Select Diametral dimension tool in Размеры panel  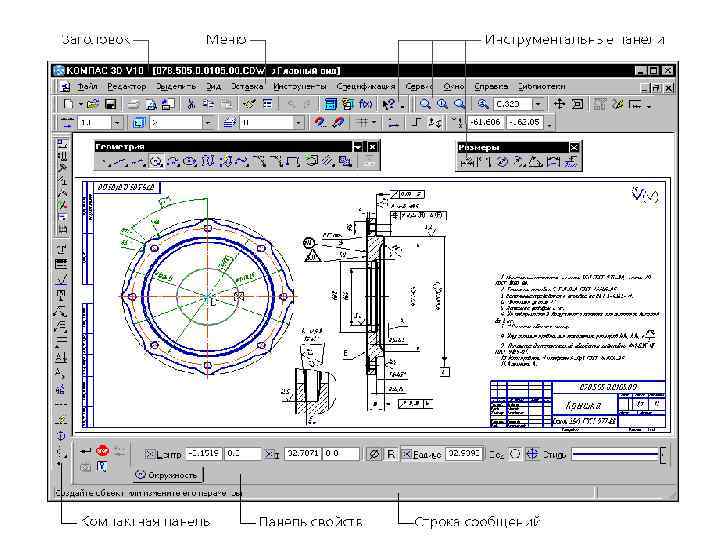tap(503, 162)
